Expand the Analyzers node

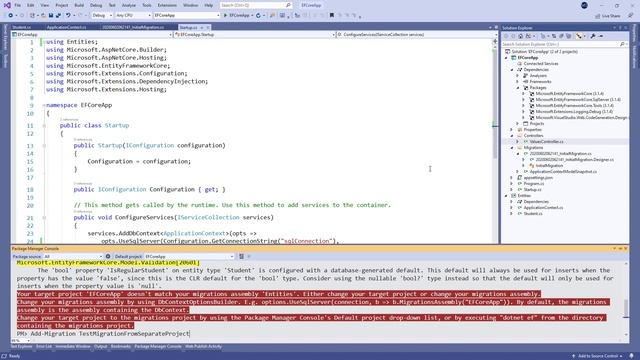(x=518, y=76)
